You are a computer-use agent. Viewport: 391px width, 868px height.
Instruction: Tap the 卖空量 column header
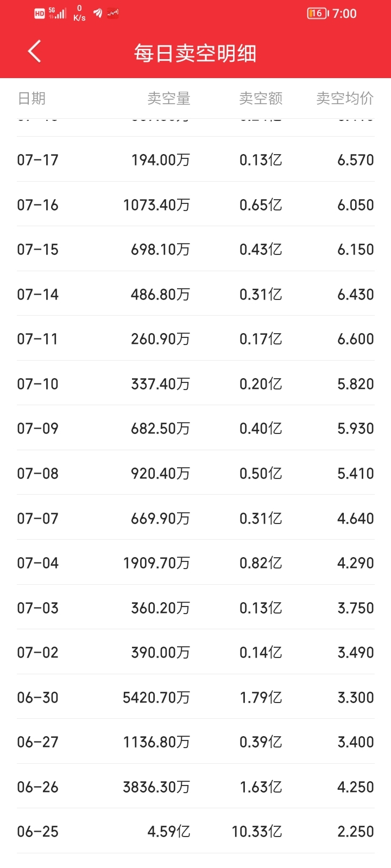[x=168, y=98]
